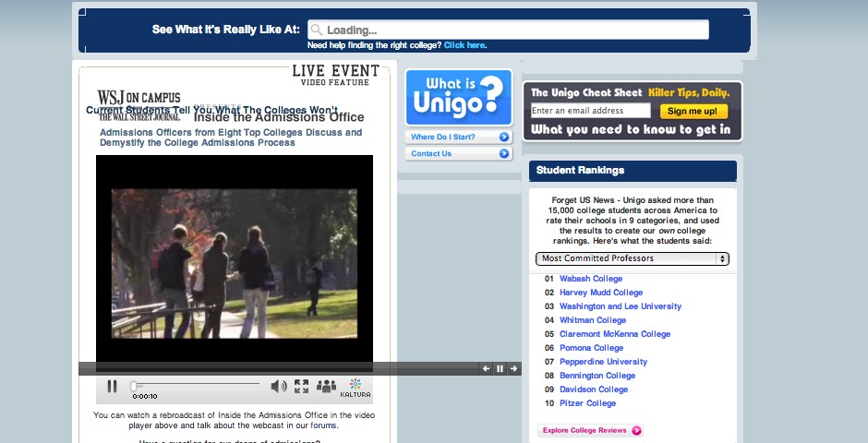Screen dimensions: 868x443
Task: Open the What is Unigo? banner
Action: click(459, 97)
